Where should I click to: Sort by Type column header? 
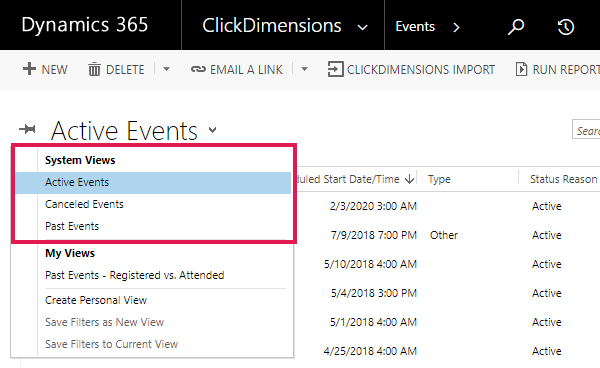pyautogui.click(x=439, y=179)
